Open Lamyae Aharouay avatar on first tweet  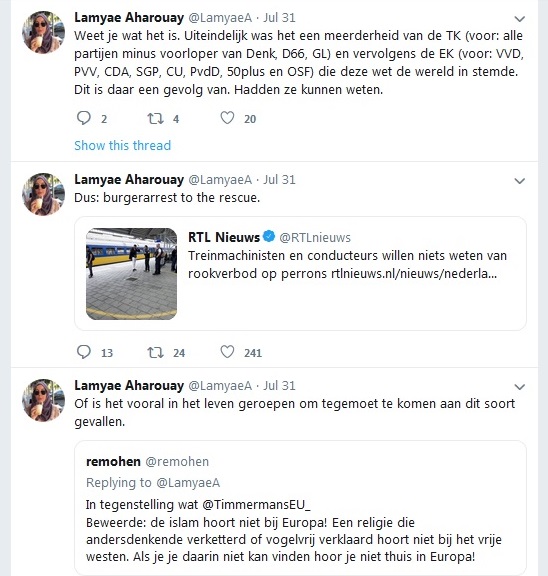coord(43,32)
